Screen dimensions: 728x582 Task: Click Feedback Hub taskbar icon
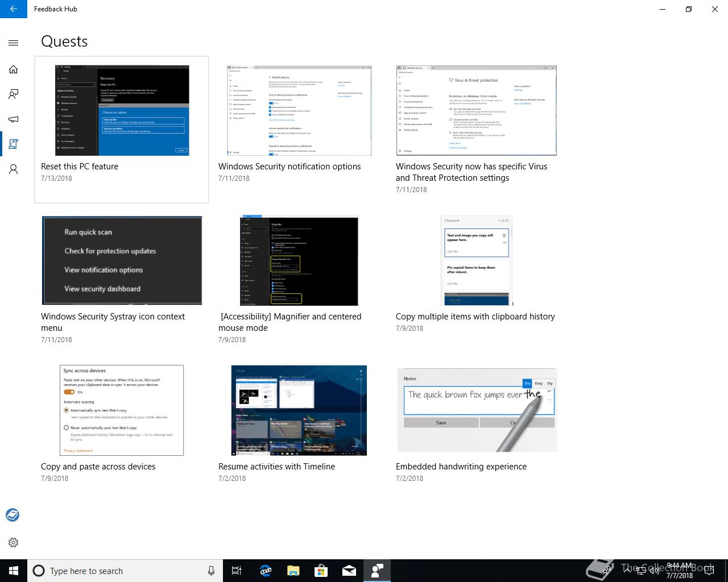pos(377,571)
